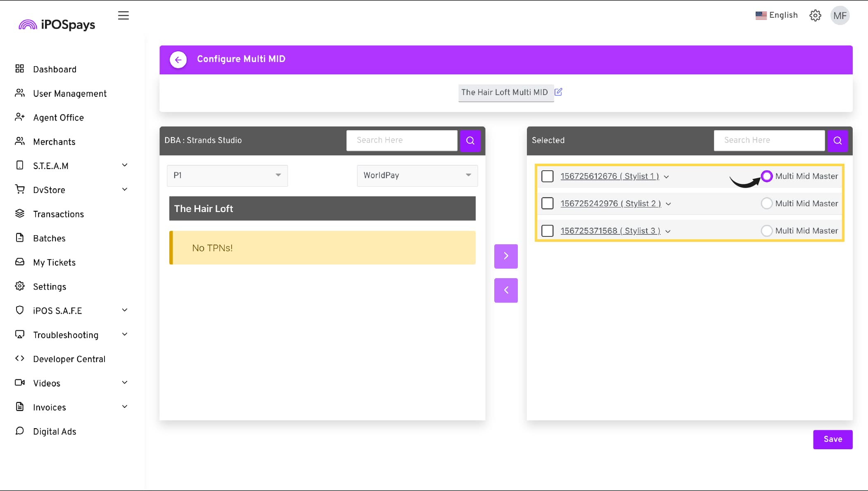Click search icon in DBA Strands Studio panel
This screenshot has height=491, width=868.
pos(470,141)
